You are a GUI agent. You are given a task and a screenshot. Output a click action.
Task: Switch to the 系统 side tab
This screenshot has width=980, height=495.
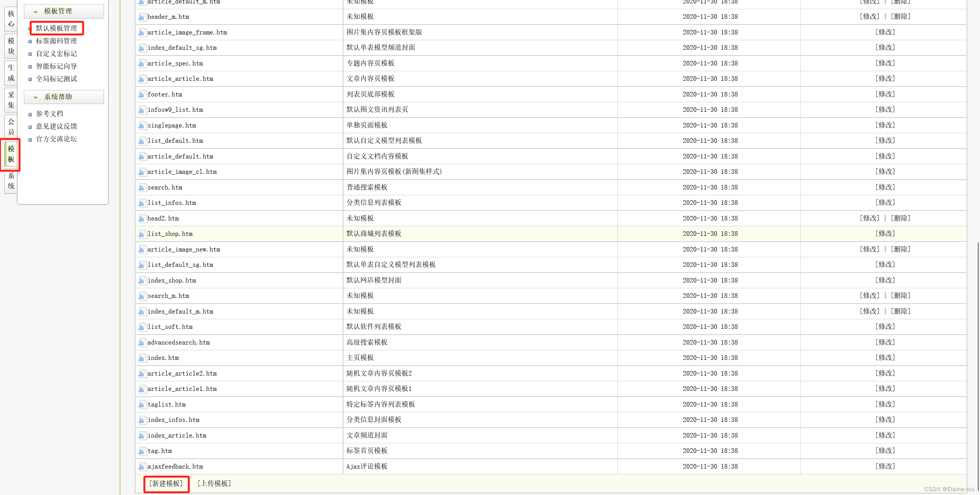click(11, 181)
